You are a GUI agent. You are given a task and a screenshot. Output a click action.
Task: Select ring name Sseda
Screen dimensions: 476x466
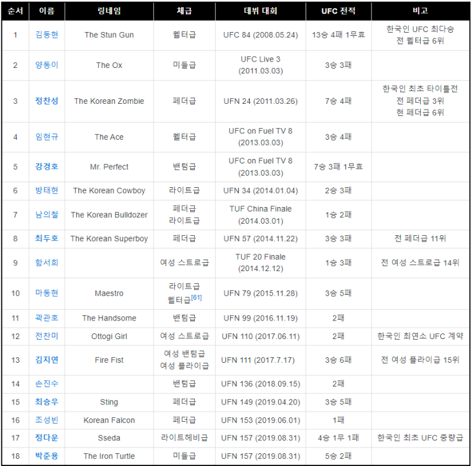point(109,438)
